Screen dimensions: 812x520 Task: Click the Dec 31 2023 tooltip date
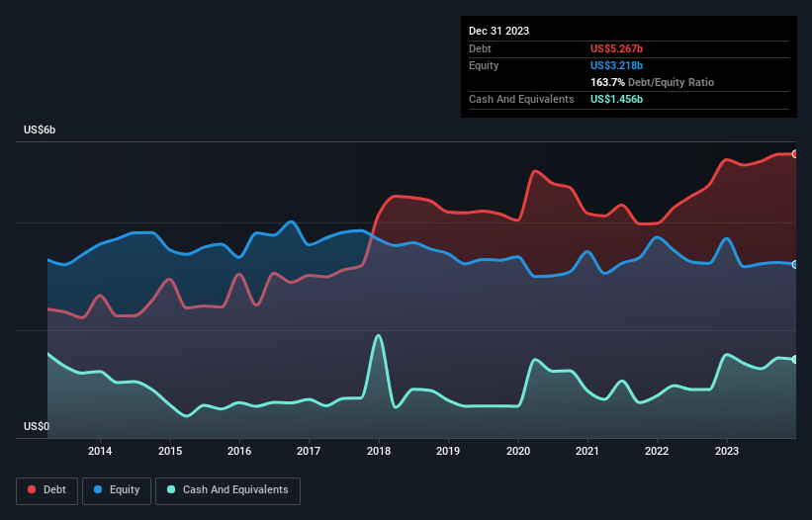tap(498, 31)
